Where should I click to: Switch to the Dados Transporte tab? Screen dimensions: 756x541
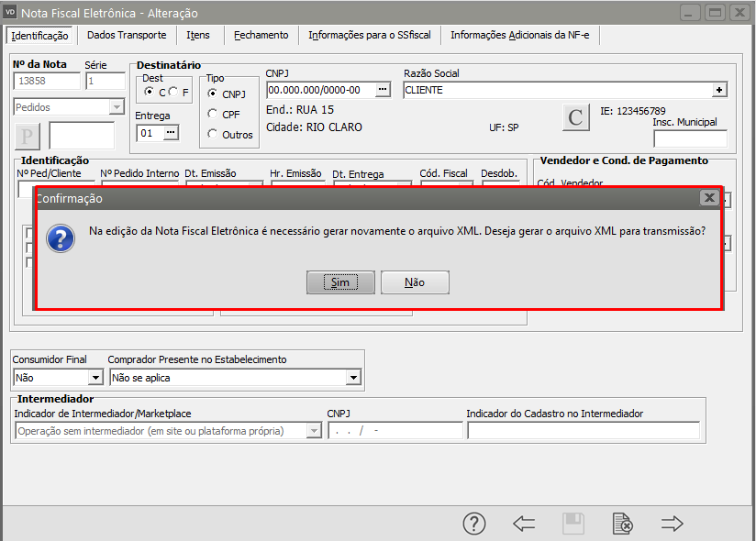tap(127, 35)
